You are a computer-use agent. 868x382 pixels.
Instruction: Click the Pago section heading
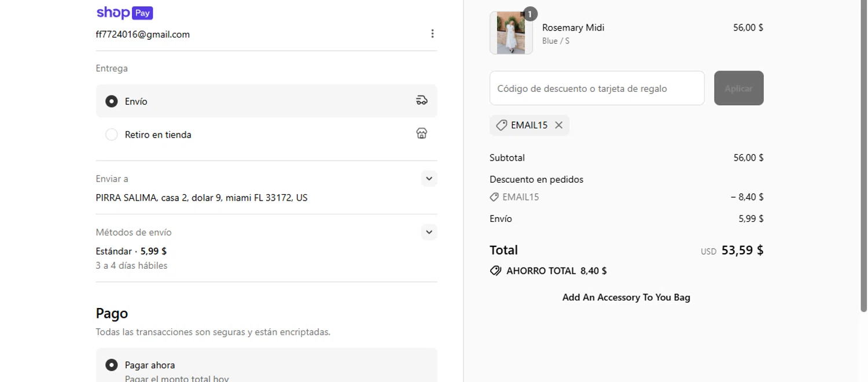[112, 313]
